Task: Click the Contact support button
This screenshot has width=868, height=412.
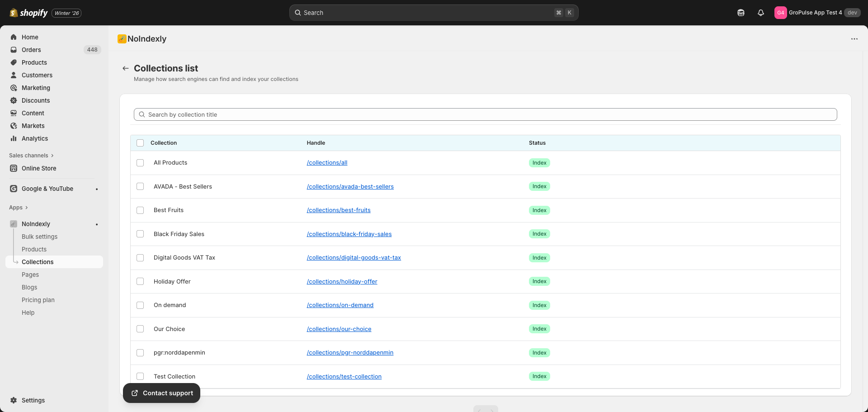Action: (161, 393)
